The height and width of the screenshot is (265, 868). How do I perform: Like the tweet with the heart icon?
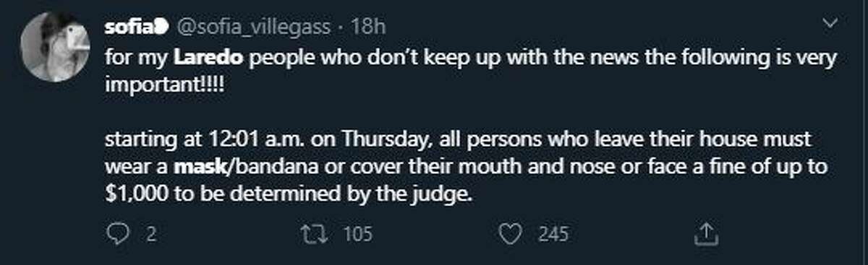click(x=511, y=234)
